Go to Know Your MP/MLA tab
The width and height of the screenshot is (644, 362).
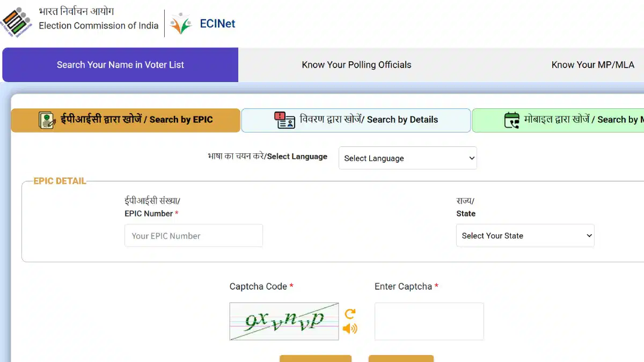(x=592, y=65)
